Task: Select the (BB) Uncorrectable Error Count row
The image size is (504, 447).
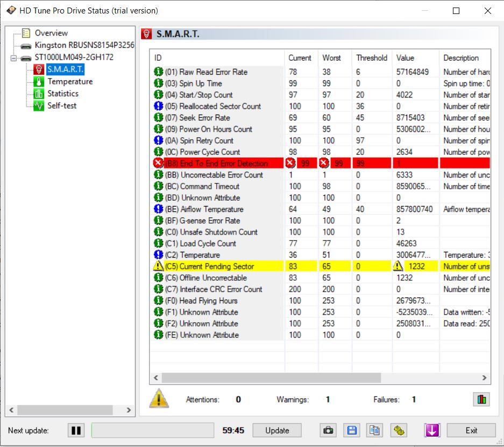Action: (322, 175)
